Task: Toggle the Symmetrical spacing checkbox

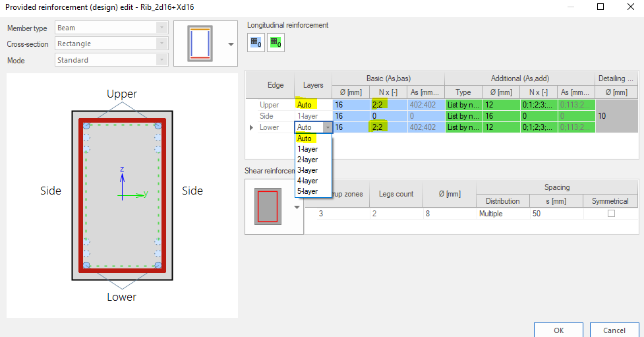Action: pos(610,214)
